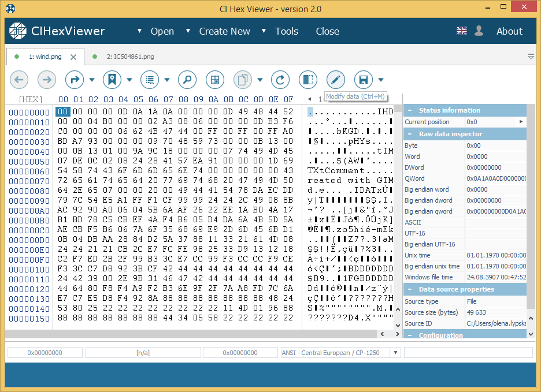Shift text column left with small arrow

309,99
